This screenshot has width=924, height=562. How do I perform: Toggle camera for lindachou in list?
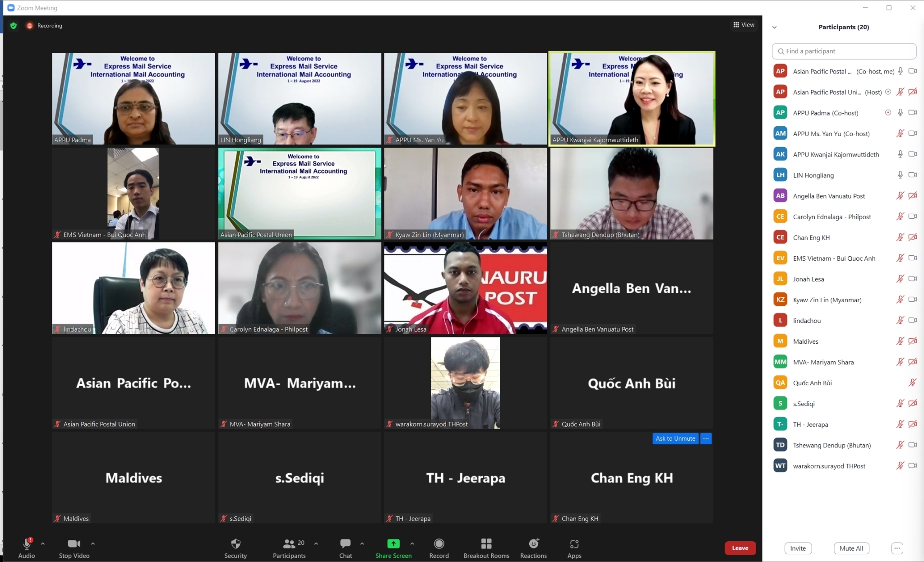pos(912,320)
